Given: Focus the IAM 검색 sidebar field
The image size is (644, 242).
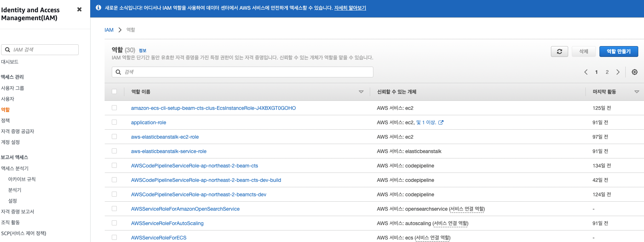Looking at the screenshot, I should tap(40, 50).
